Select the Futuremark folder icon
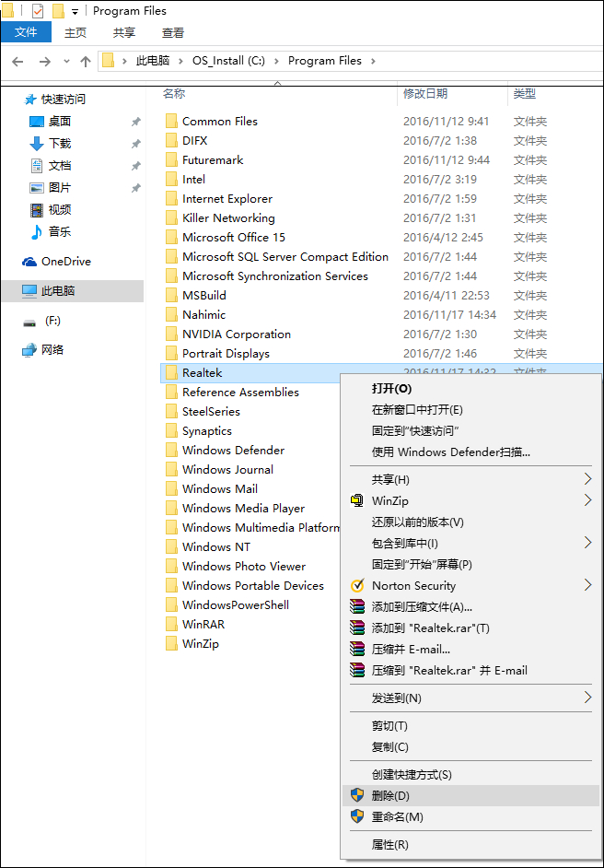Screen dimensions: 604x868 [x=172, y=160]
